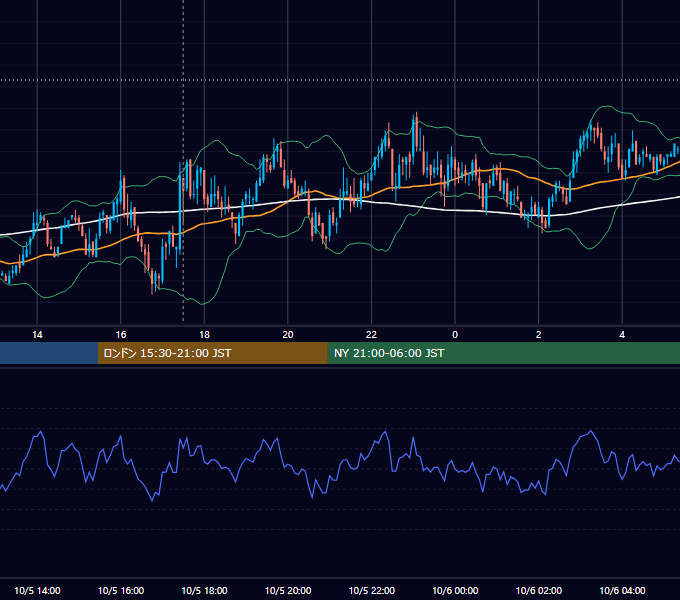Click the 10/5 20:00 date label
Viewport: 680px width, 600px height.
(x=288, y=590)
